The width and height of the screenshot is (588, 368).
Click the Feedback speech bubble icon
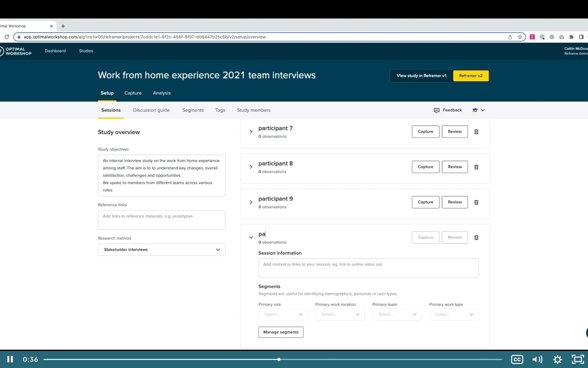437,110
